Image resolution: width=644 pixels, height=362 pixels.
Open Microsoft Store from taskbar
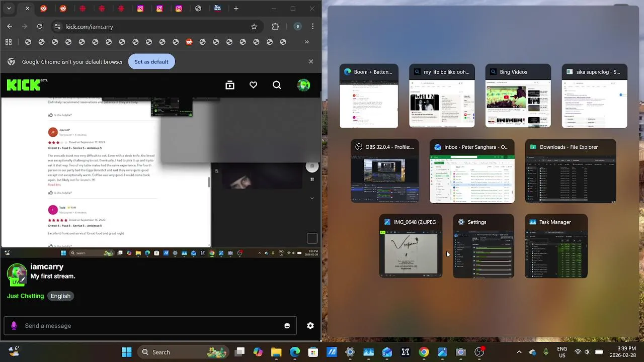(x=313, y=352)
